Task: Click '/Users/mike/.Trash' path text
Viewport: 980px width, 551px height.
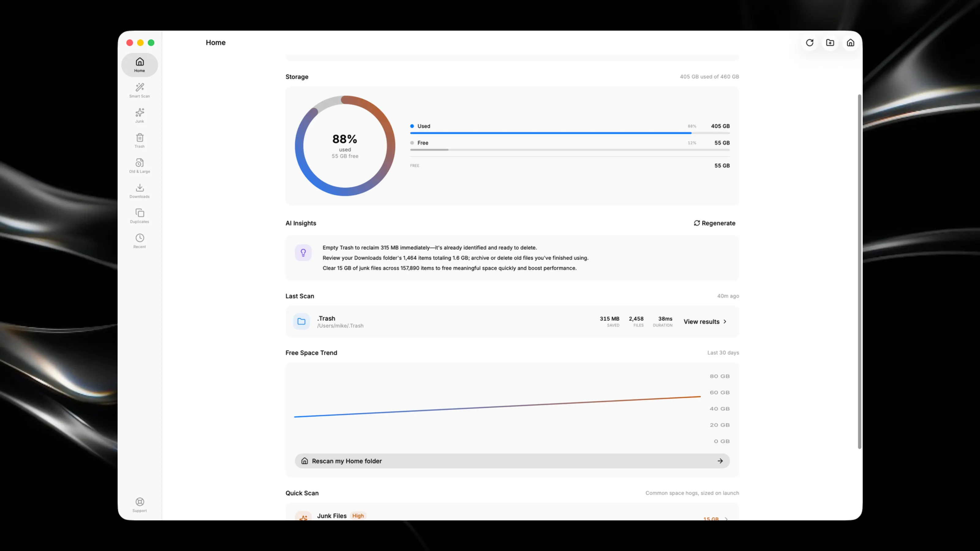Action: (340, 326)
